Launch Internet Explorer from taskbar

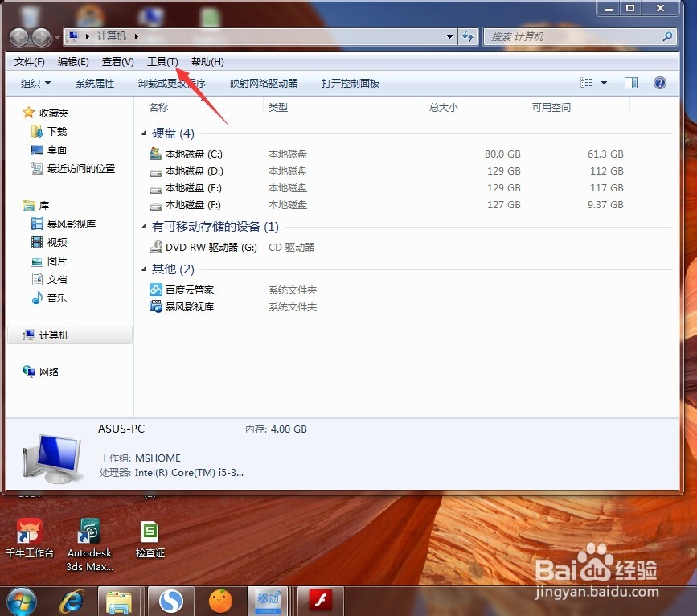[72, 602]
